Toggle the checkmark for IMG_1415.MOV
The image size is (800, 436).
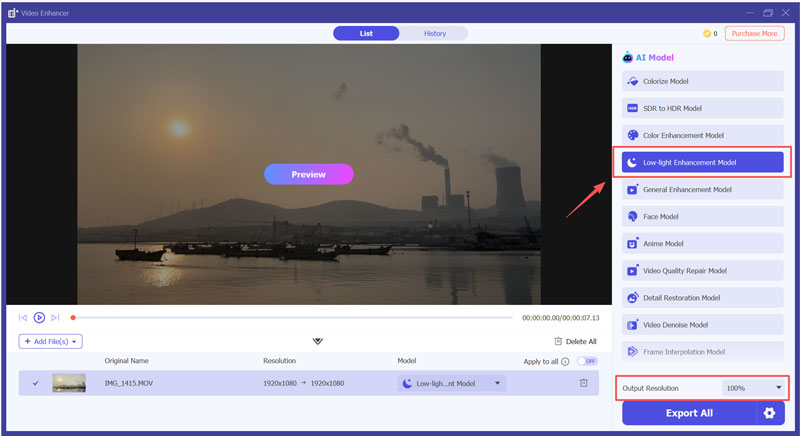36,383
